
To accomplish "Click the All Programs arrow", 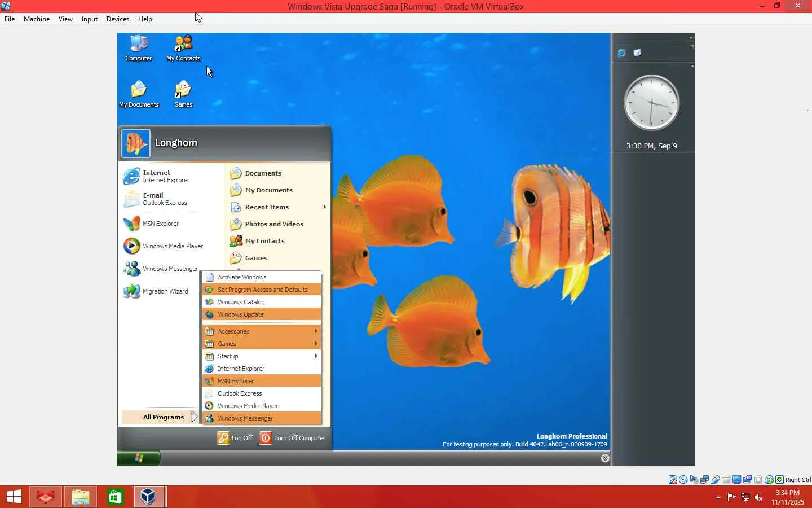I will coord(193,417).
